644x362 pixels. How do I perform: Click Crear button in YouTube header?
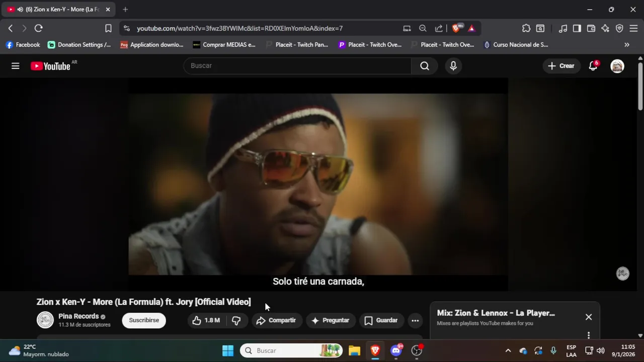pyautogui.click(x=561, y=66)
